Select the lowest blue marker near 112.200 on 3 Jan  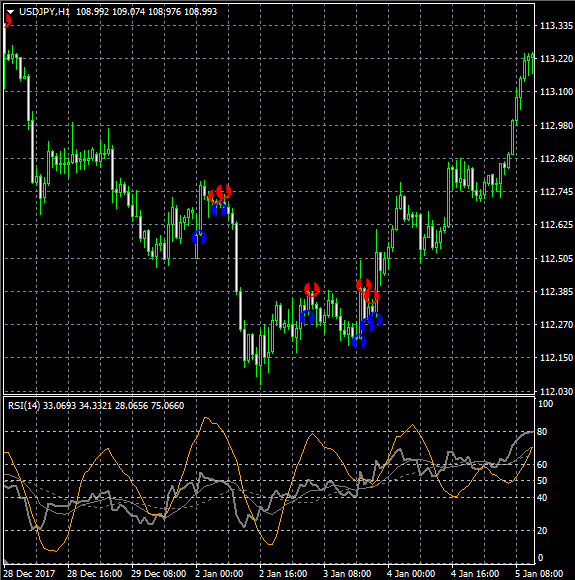click(359, 341)
